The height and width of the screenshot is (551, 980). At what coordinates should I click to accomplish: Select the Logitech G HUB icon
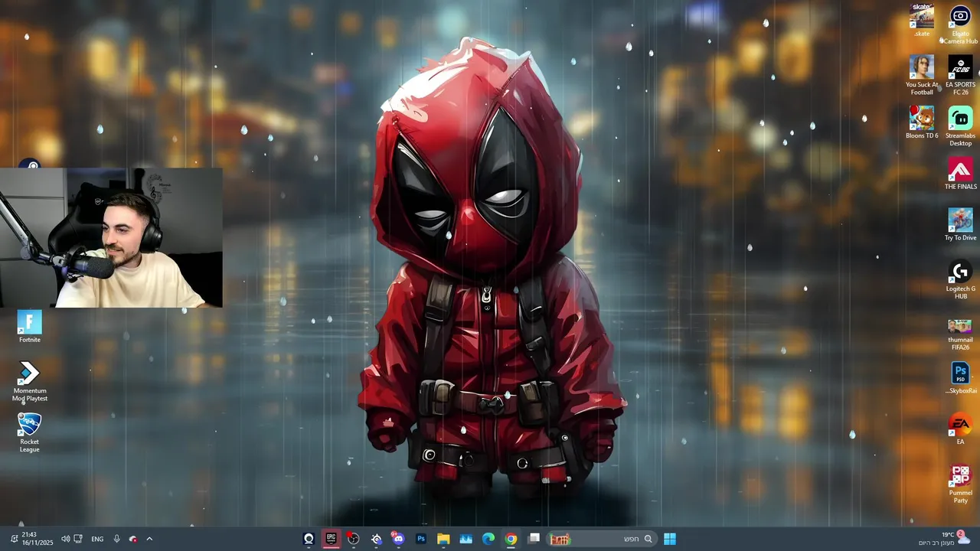[960, 280]
